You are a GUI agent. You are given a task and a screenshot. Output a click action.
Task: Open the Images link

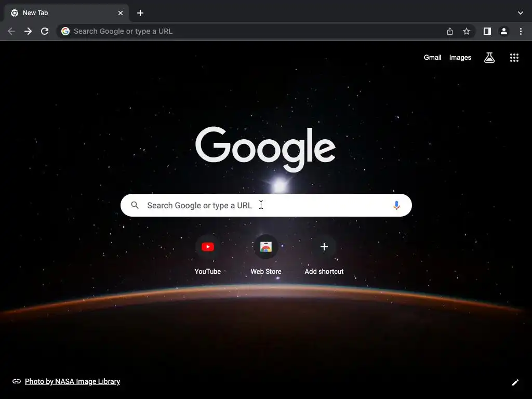point(460,58)
